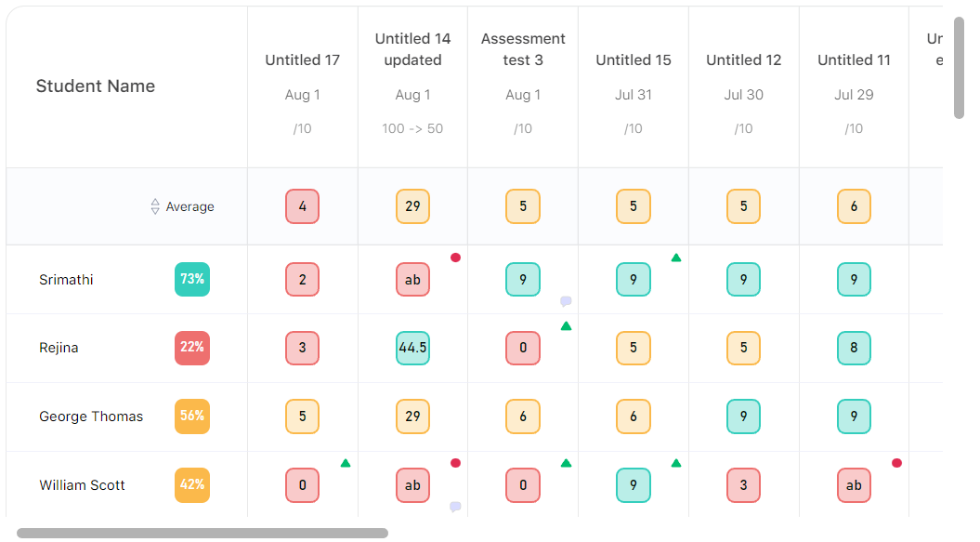This screenshot has height=542, width=980.
Task: Expand the Untitled 14 updated column header
Action: (x=412, y=49)
